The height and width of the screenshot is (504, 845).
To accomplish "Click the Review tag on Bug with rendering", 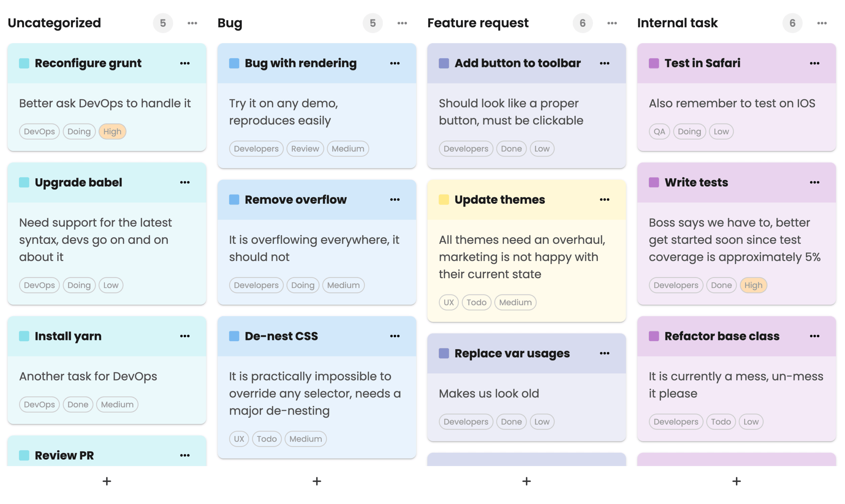I will pos(305,149).
